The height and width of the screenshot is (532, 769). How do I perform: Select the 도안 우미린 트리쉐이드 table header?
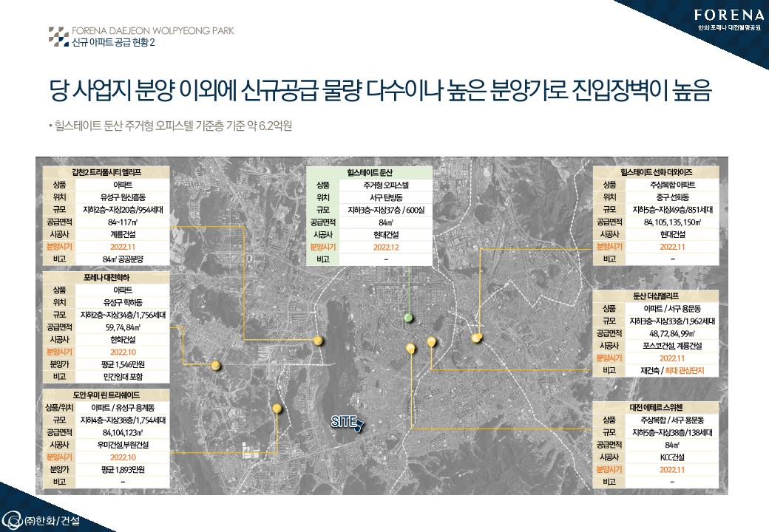(106, 395)
